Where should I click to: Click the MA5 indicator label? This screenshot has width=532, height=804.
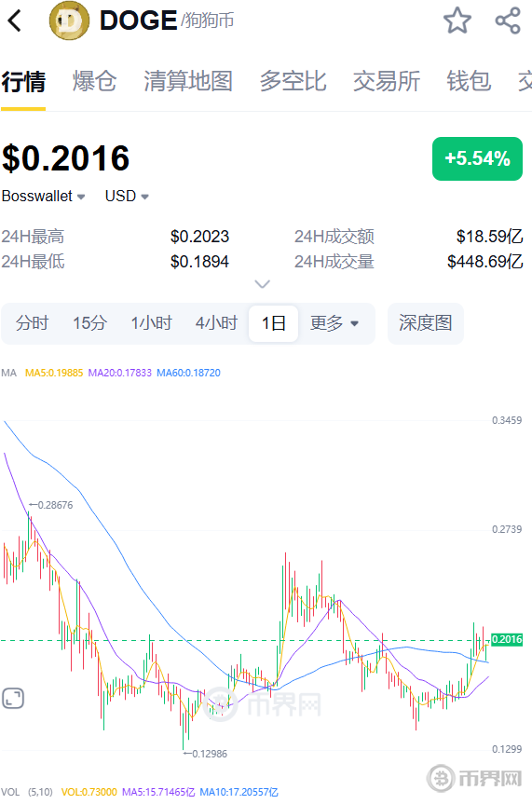tap(54, 373)
